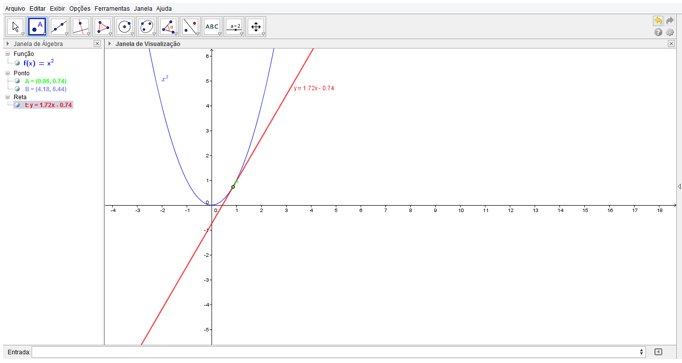Select the Circle with center tool
Screen dimensions: 682x363
pyautogui.click(x=125, y=27)
